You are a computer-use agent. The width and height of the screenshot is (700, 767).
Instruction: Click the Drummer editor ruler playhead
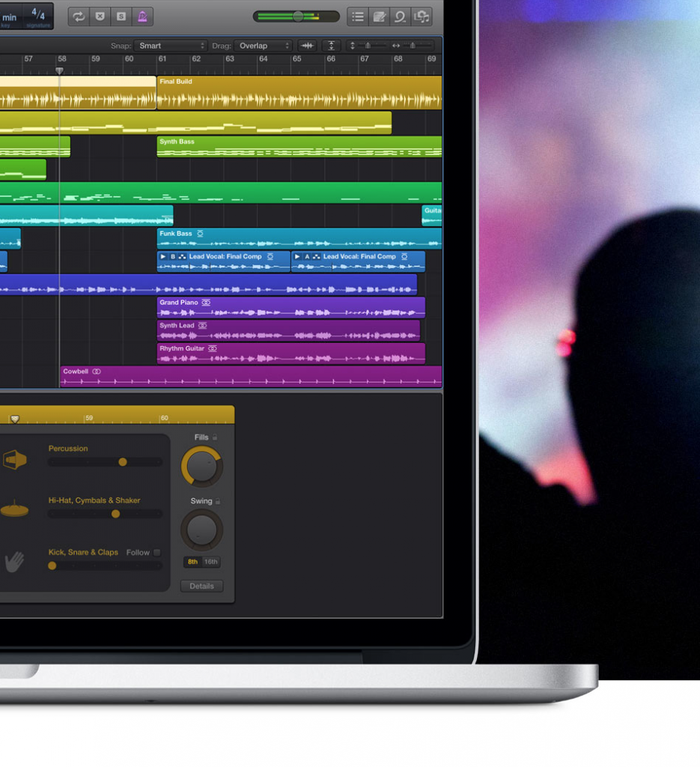[x=15, y=419]
